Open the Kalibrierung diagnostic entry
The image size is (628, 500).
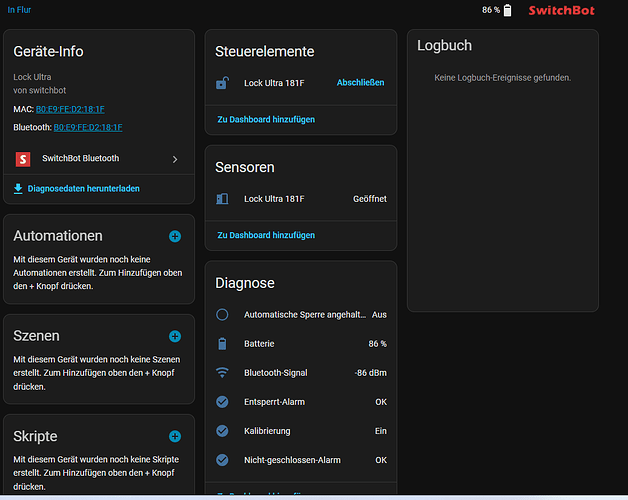(x=301, y=431)
